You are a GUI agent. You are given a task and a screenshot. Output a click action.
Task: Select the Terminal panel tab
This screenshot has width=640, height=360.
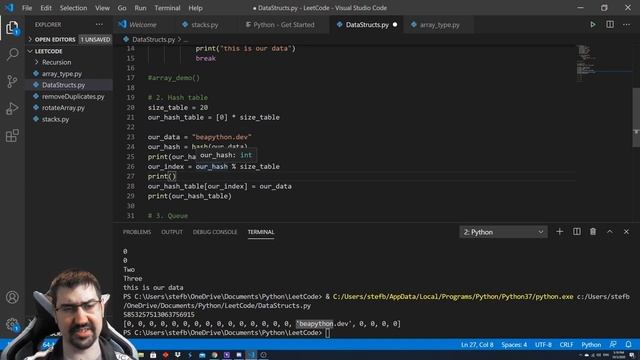point(261,232)
